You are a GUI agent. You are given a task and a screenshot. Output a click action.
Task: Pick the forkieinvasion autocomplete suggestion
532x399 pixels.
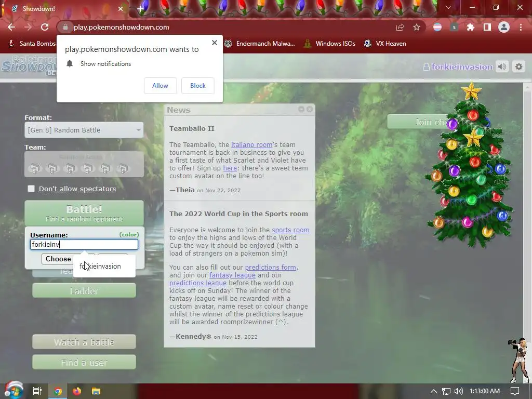[x=104, y=267]
